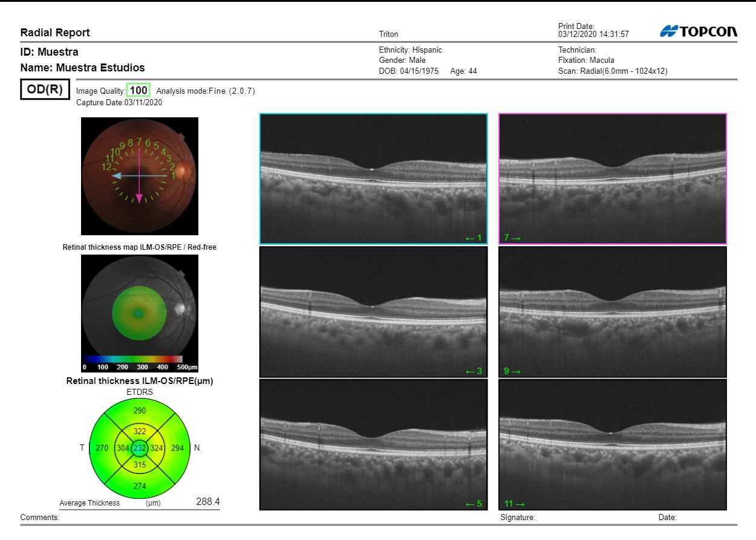Click the ETDRS outer superior sector 290
Image resolution: width=756 pixels, height=540 pixels.
(140, 411)
